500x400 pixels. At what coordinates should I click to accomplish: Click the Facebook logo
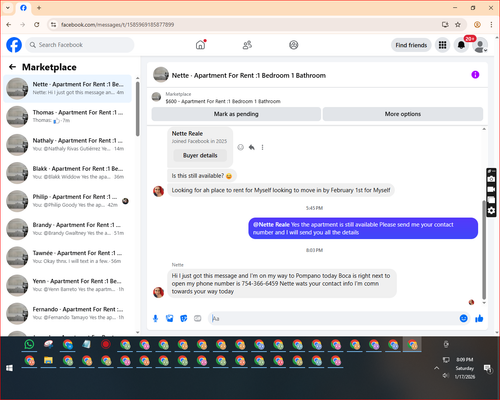point(14,45)
